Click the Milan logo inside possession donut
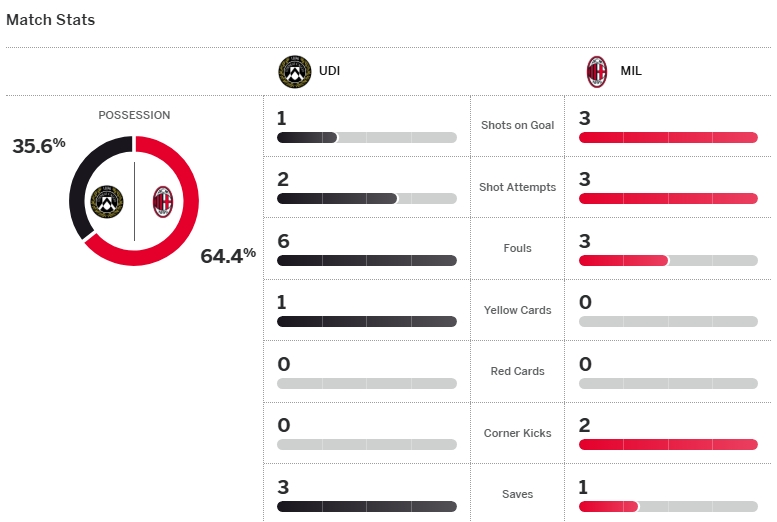 tap(163, 202)
